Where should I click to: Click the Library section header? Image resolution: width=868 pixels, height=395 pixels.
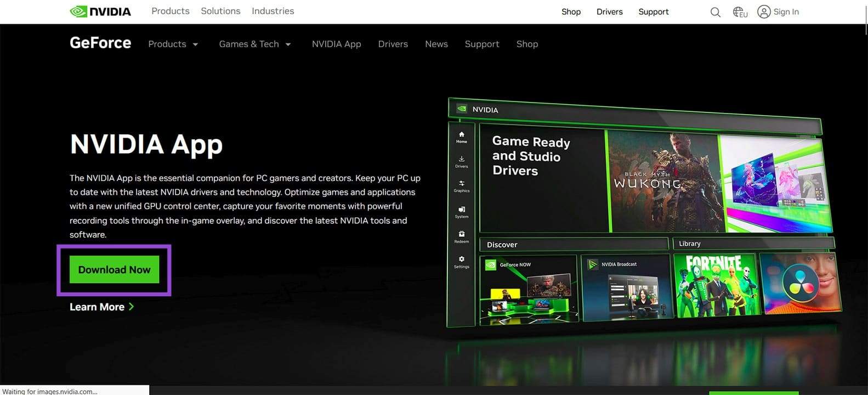click(753, 243)
